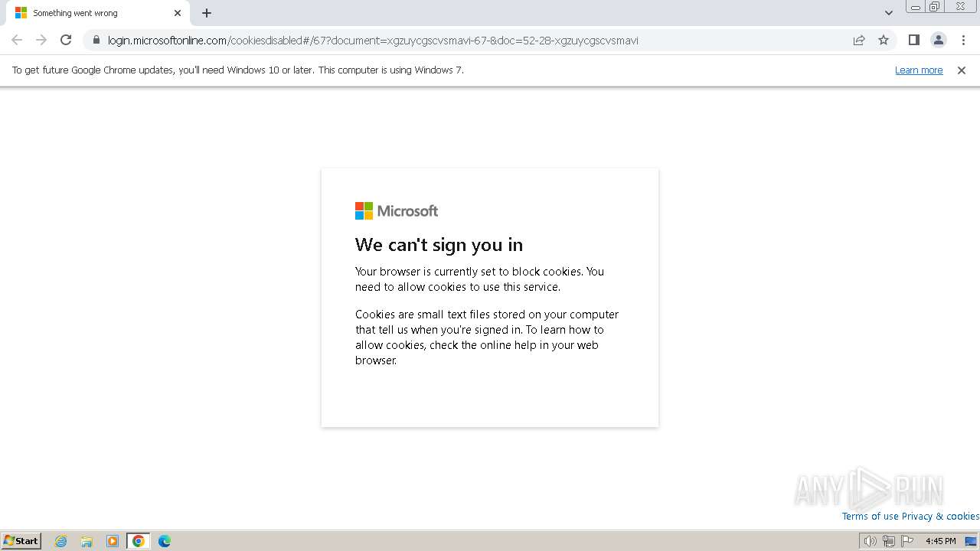Image resolution: width=980 pixels, height=551 pixels.
Task: Click the volume speaker tray icon
Action: tap(870, 541)
